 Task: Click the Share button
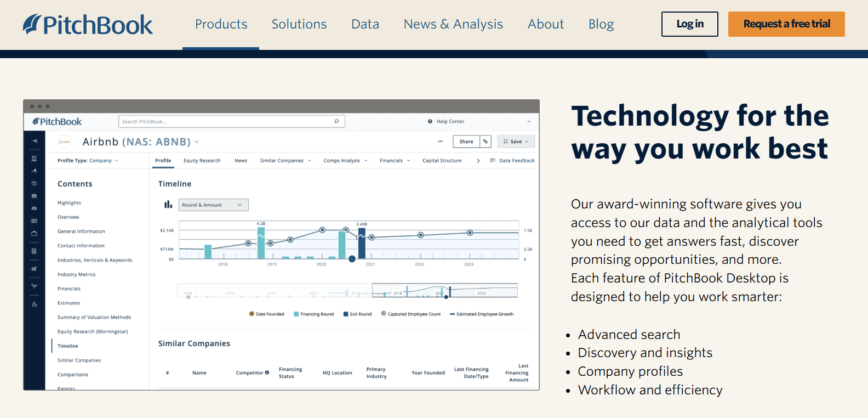coord(466,142)
